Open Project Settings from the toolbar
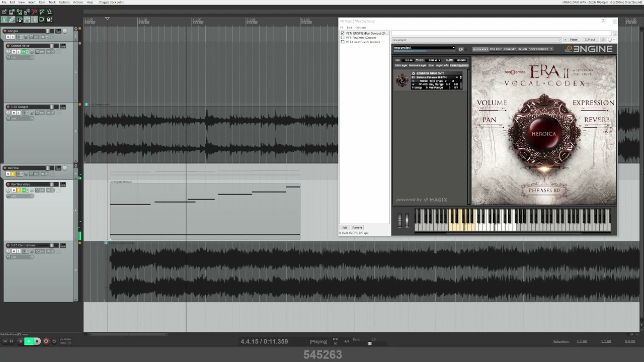The height and width of the screenshot is (362, 644). (27, 12)
